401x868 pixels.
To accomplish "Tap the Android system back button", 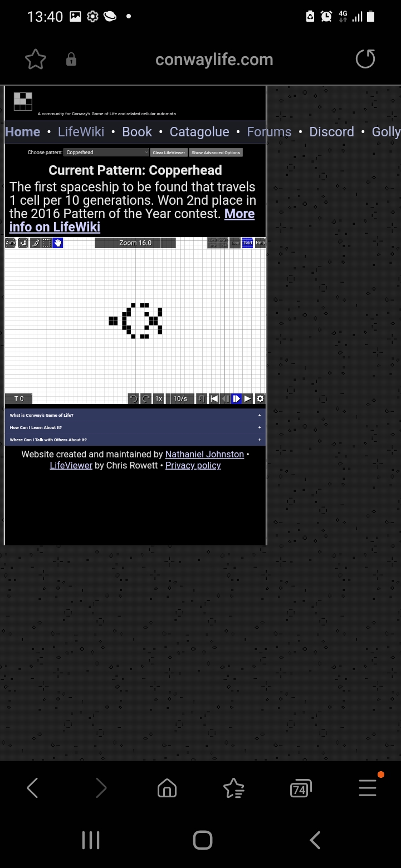I will coord(315,840).
